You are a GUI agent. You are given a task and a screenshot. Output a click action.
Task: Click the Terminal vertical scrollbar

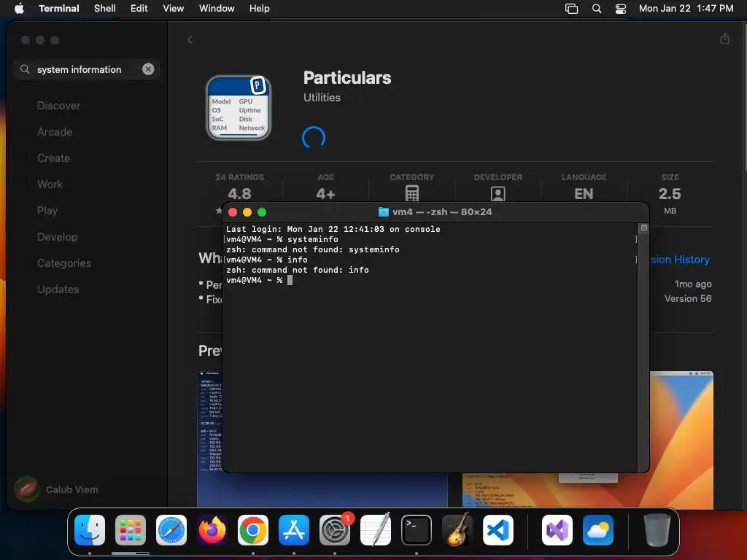click(x=643, y=348)
